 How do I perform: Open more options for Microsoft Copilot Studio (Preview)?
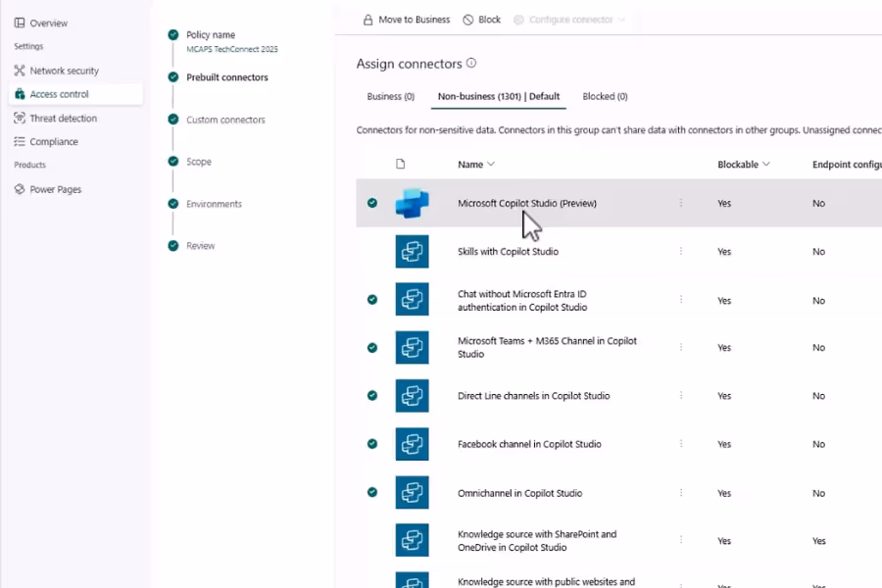point(681,203)
